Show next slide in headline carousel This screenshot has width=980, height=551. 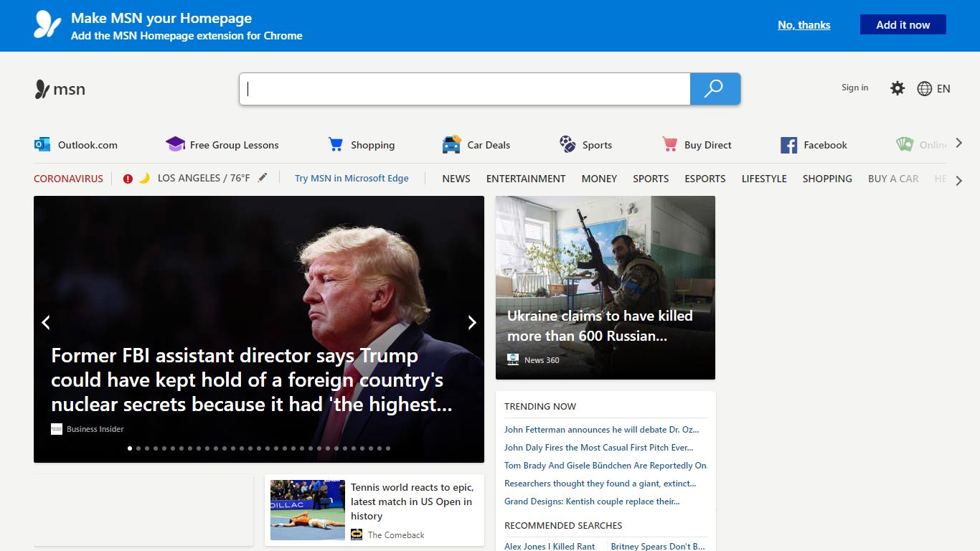pyautogui.click(x=472, y=323)
